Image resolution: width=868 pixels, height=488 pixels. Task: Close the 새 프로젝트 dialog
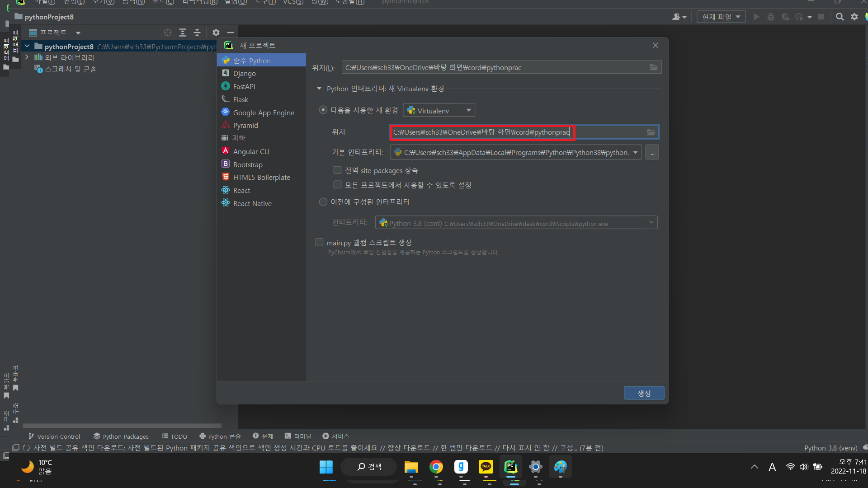click(656, 45)
